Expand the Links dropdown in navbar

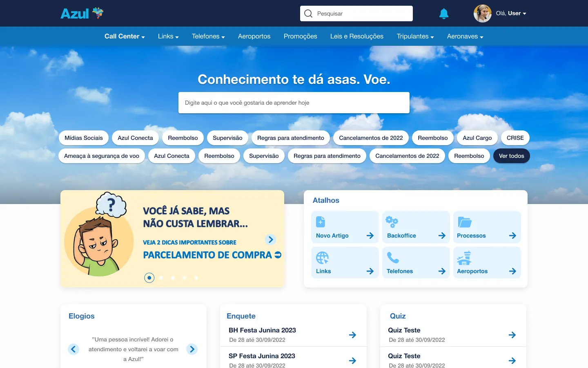[x=168, y=36]
